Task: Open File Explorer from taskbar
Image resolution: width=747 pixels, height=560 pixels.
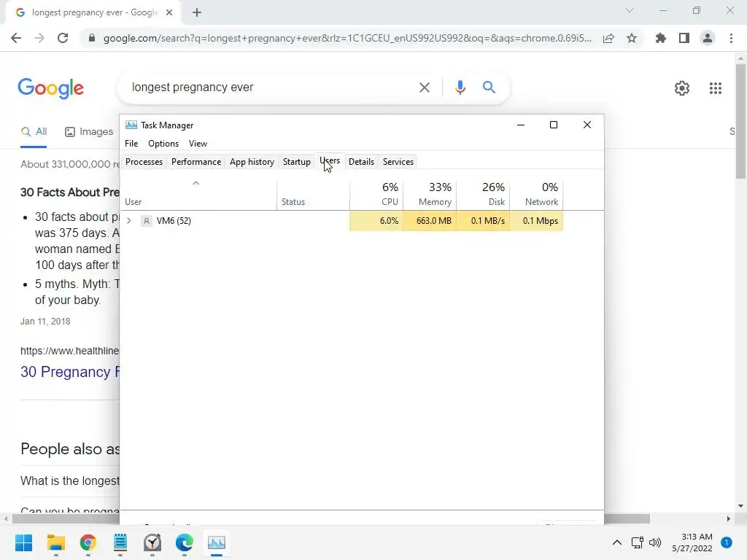Action: 55,542
